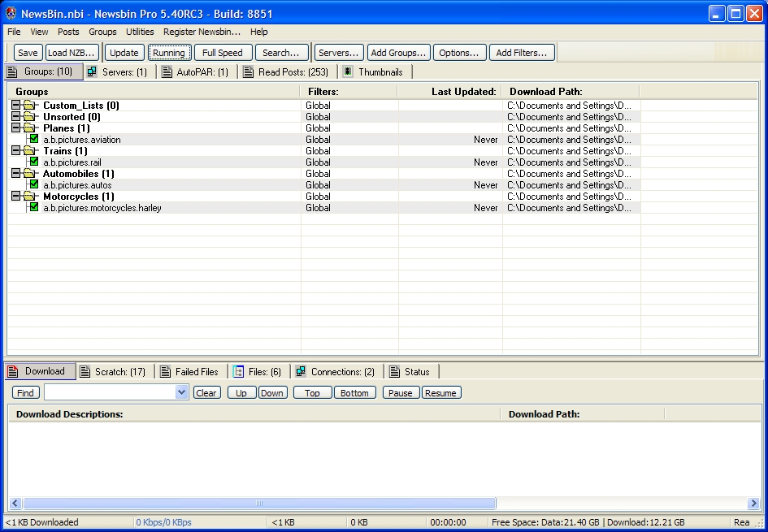
Task: Click the scrollbar right arrow
Action: [x=753, y=503]
